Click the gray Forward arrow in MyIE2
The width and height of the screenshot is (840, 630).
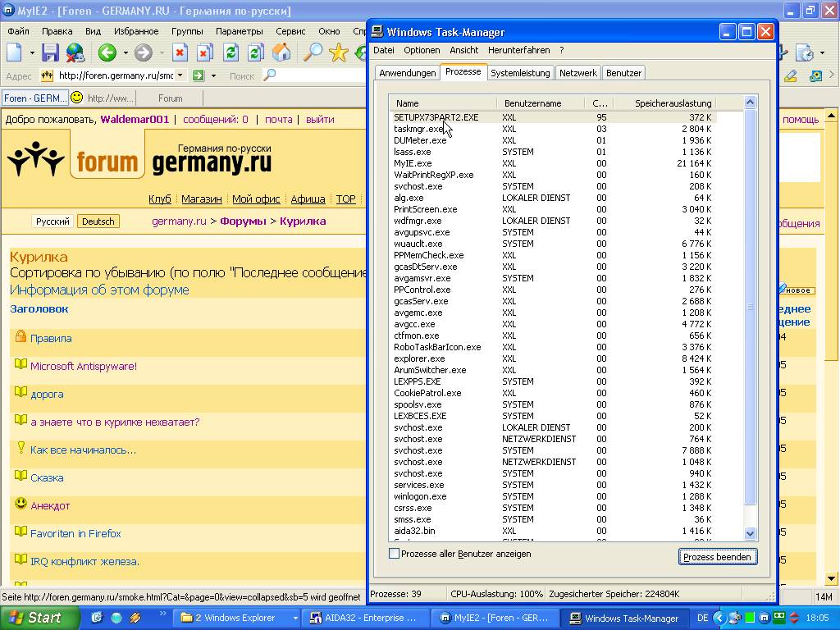(143, 52)
